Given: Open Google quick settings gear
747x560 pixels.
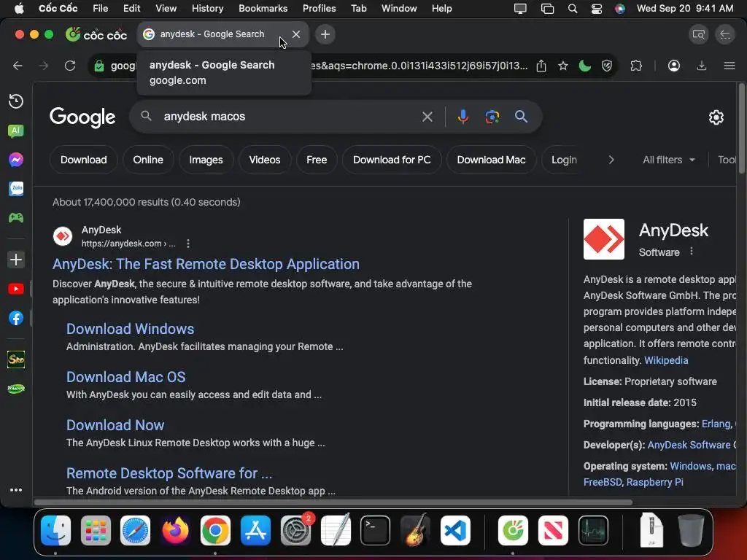Looking at the screenshot, I should pyautogui.click(x=716, y=117).
